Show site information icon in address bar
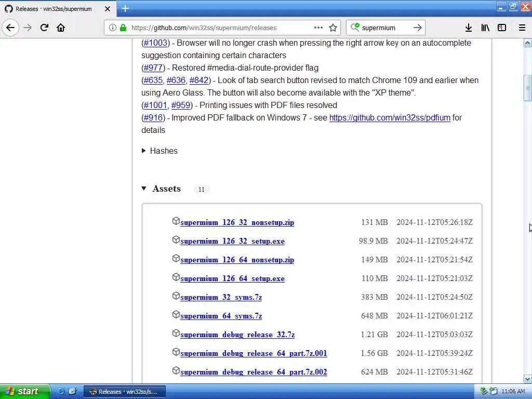Viewport: 532px width, 399px height. coord(113,28)
